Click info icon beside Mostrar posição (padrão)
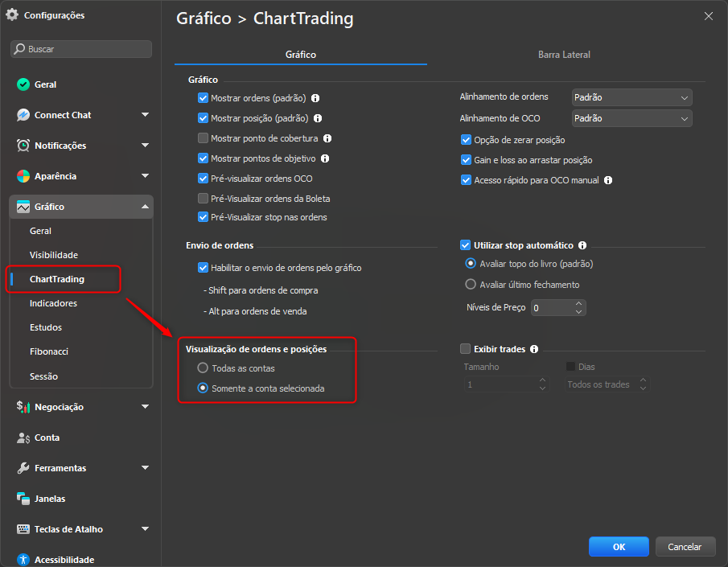This screenshot has height=567, width=728. (318, 118)
